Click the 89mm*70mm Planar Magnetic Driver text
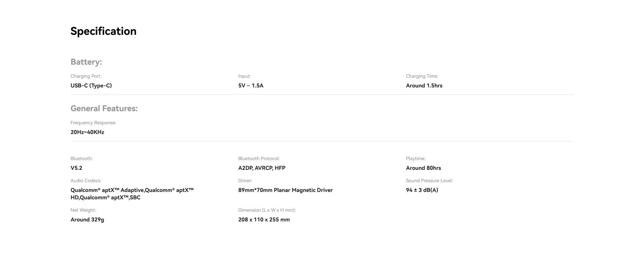Viewport: 644px width, 268px height. click(x=285, y=190)
